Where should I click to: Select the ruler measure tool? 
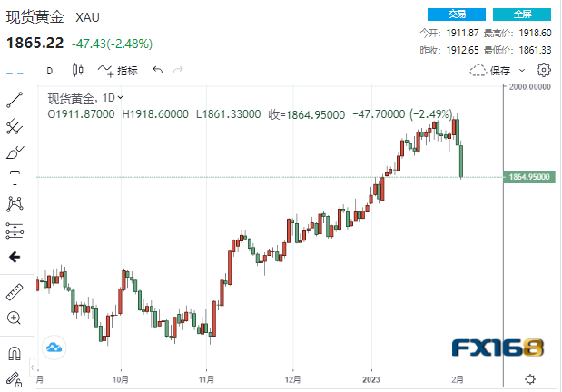(x=15, y=292)
